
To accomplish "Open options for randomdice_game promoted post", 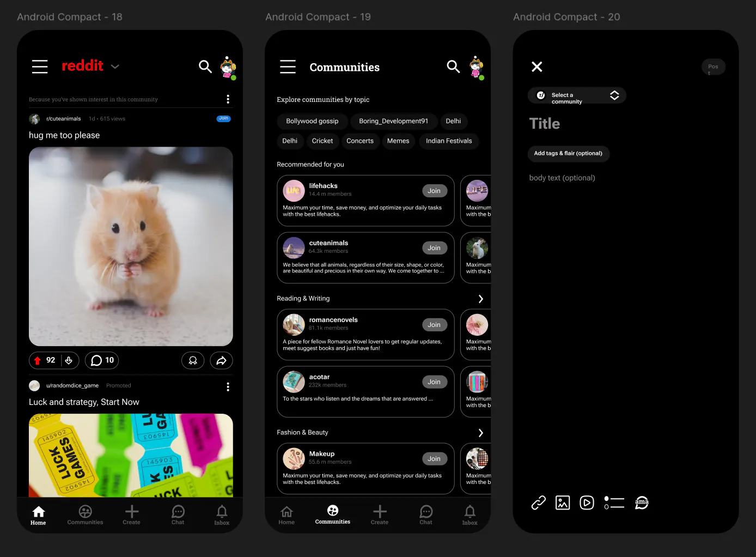I will 228,386.
